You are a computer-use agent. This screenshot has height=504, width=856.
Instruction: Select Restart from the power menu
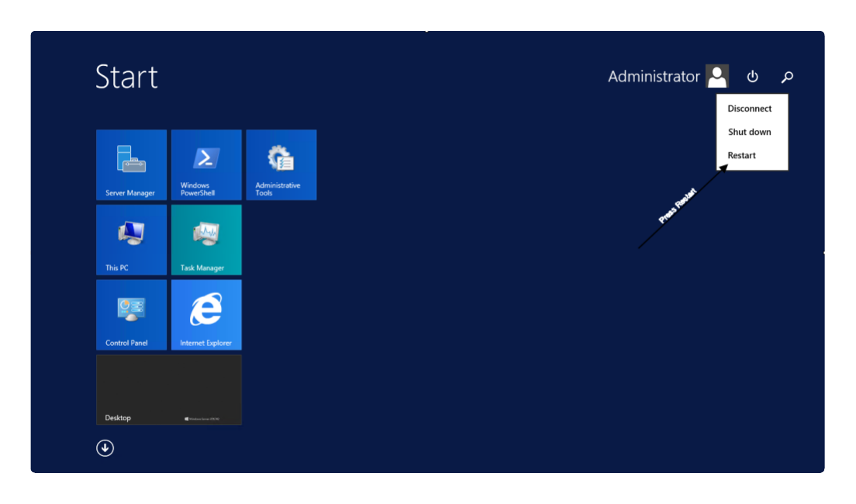pos(741,156)
